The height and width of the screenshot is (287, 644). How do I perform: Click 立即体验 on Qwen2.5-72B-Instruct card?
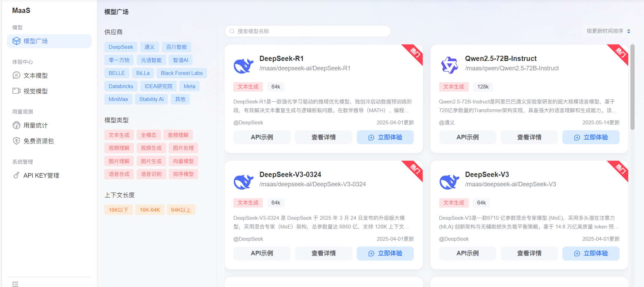pos(591,137)
